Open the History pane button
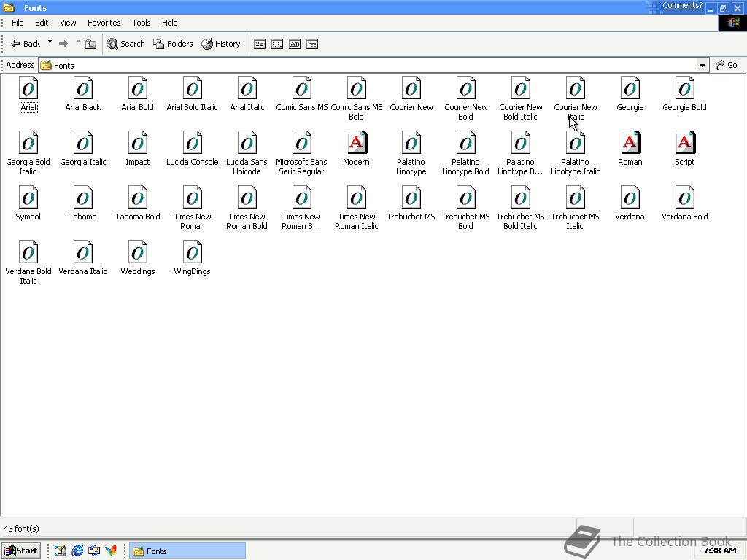The height and width of the screenshot is (560, 747). point(221,44)
